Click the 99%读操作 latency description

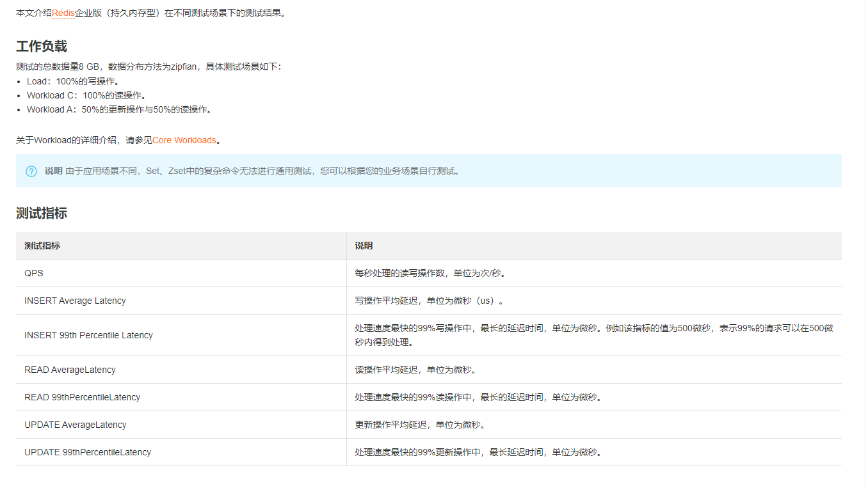[x=594, y=397]
